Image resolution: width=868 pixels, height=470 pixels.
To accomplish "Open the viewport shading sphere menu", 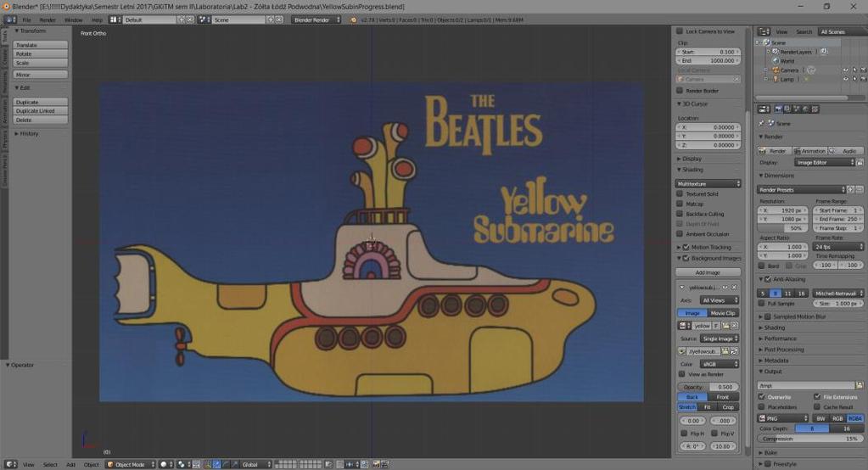I will point(166,464).
